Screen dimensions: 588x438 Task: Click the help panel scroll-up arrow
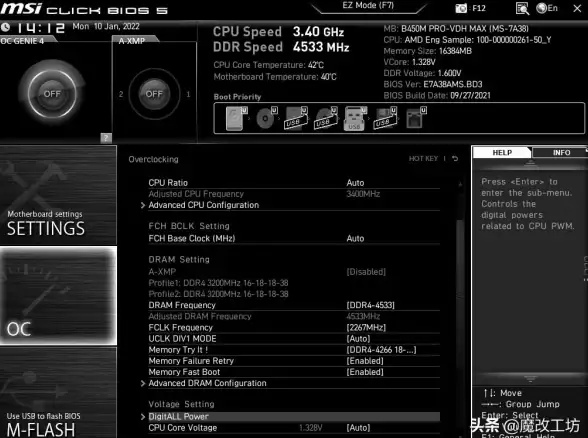[x=530, y=163]
